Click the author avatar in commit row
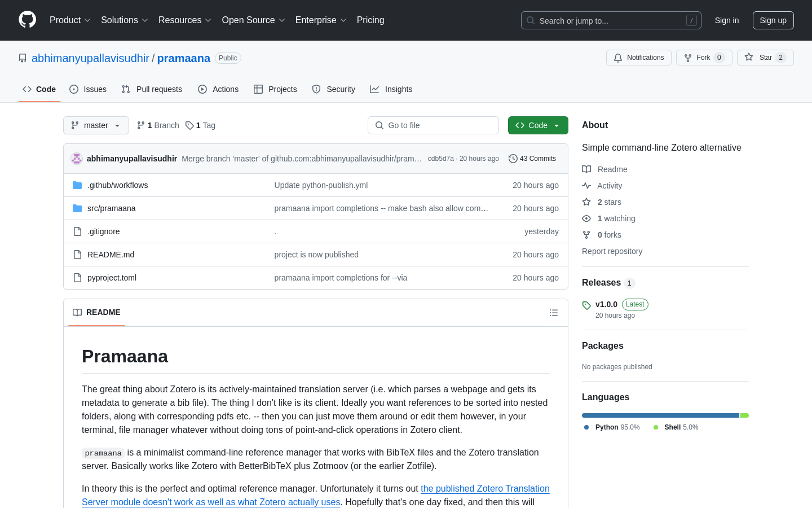The width and height of the screenshot is (812, 508). [x=77, y=159]
